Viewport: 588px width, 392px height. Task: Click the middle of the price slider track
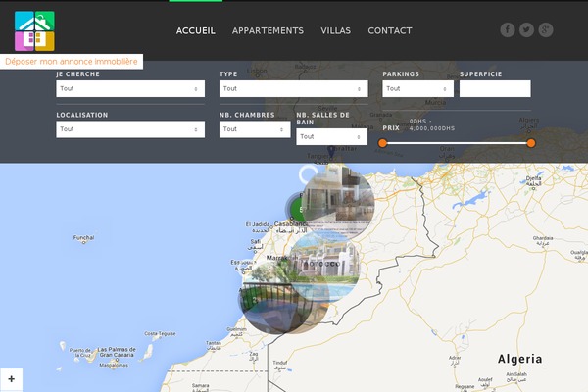(457, 143)
